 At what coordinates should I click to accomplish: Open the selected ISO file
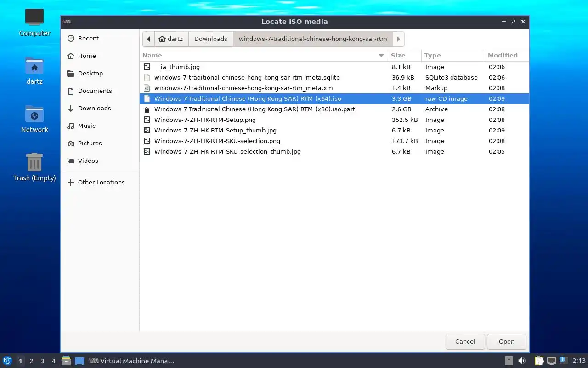pos(507,342)
